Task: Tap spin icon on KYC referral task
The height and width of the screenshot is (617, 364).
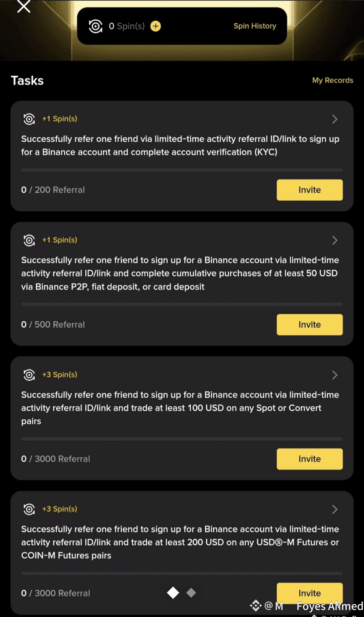Action: click(x=29, y=119)
